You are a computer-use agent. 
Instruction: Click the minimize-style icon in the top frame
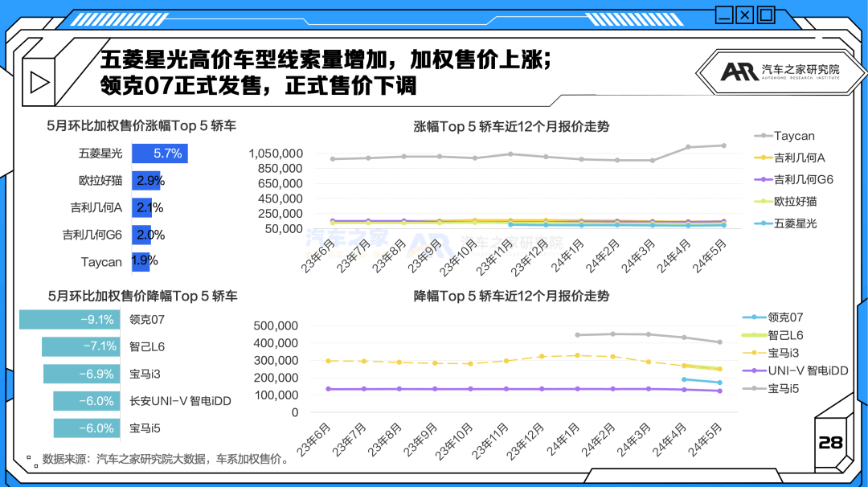[724, 14]
